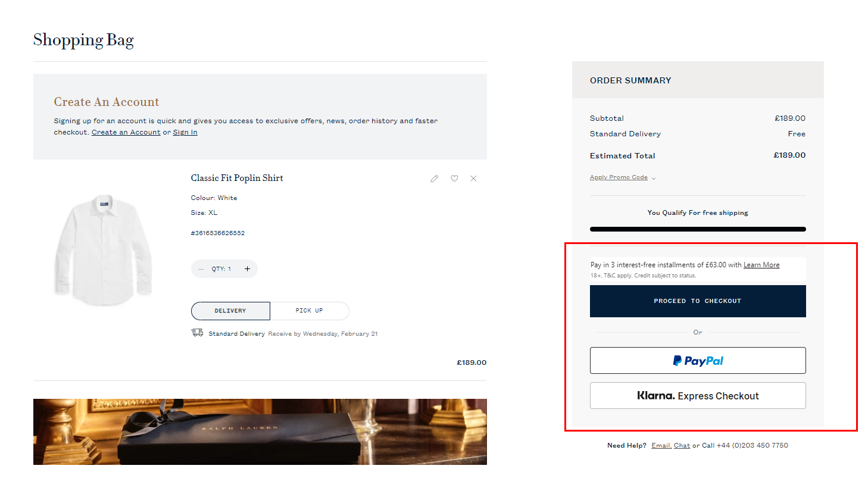Select the Pick Up option

[310, 311]
